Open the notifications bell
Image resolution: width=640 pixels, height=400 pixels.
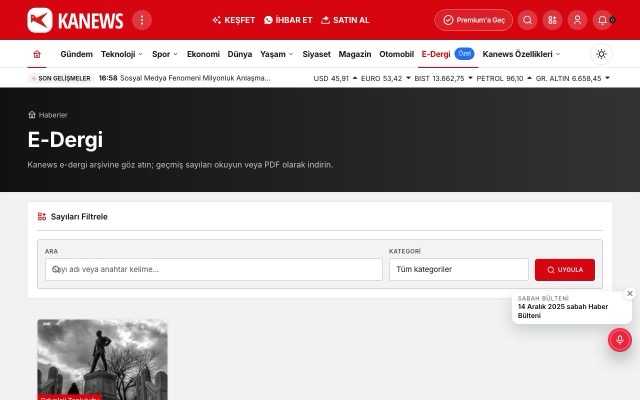coord(602,20)
